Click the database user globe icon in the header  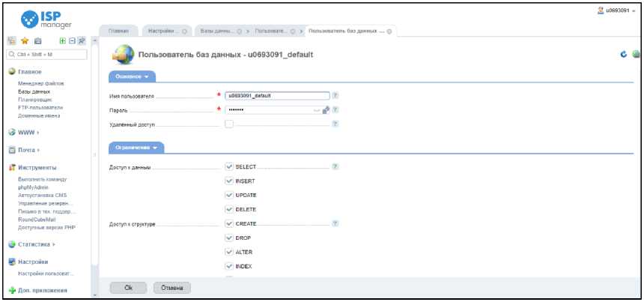click(122, 54)
